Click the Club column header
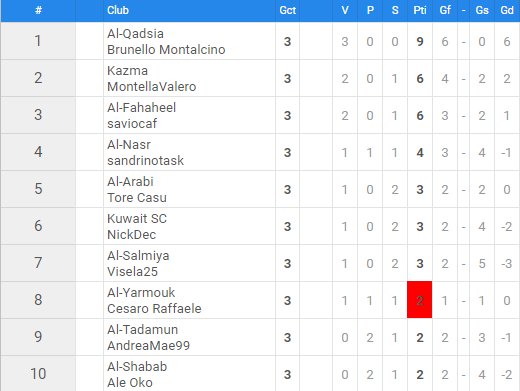This screenshot has height=391, width=520. pos(118,10)
